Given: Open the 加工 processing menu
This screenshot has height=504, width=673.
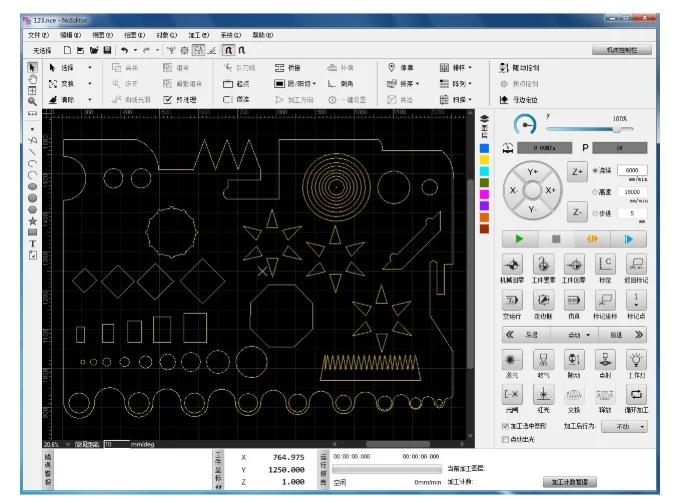Looking at the screenshot, I should (x=199, y=35).
